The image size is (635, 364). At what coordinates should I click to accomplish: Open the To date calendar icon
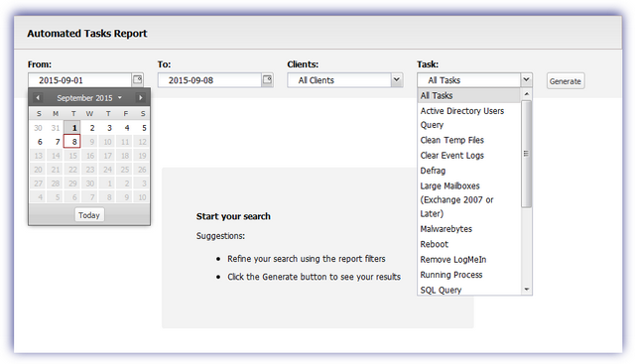pos(267,79)
